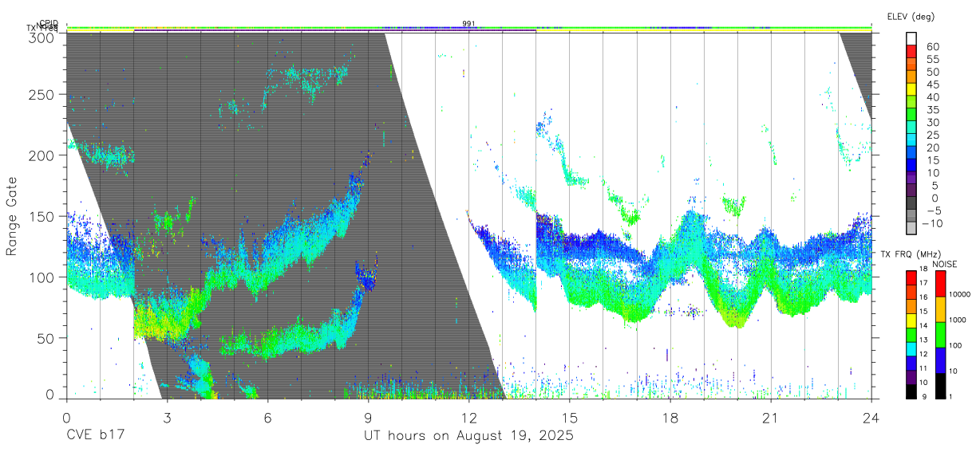Click the 12 tick on UT hours axis
Screen dimensions: 980x452
pos(469,416)
